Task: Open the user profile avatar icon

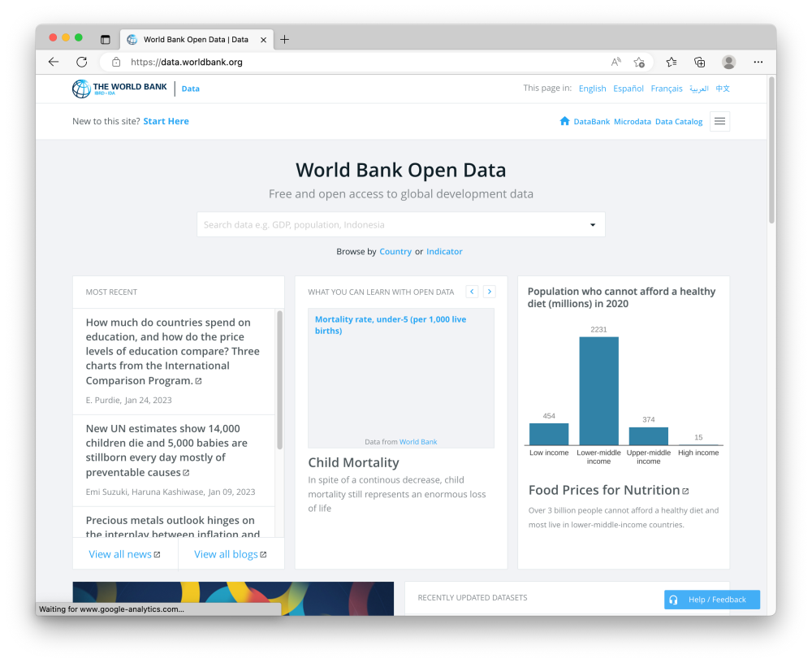Action: pos(728,63)
